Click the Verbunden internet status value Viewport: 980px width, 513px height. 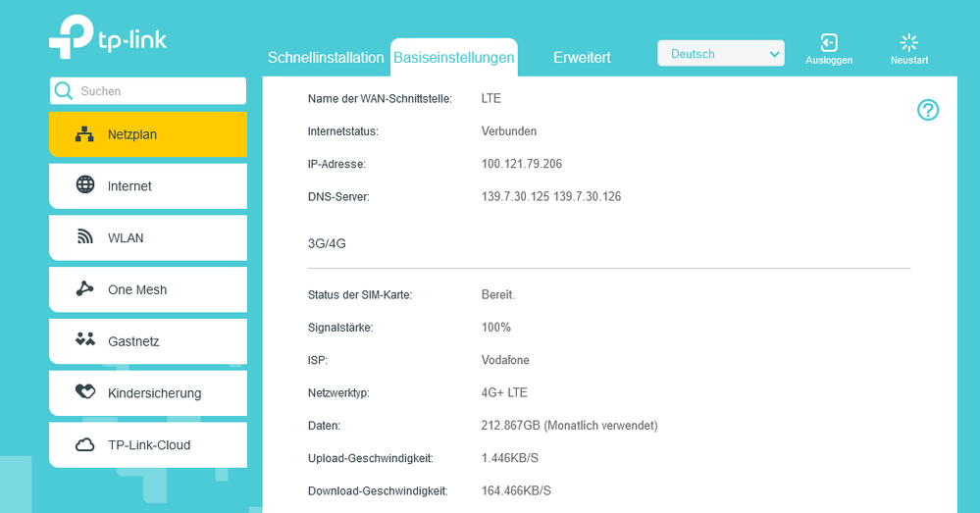pyautogui.click(x=509, y=131)
